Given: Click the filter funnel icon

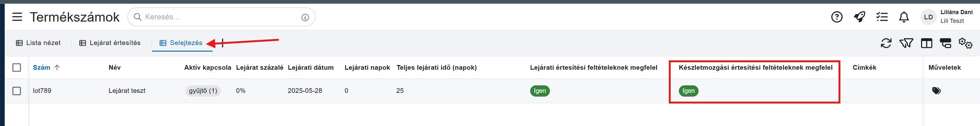Looking at the screenshot, I should [906, 43].
